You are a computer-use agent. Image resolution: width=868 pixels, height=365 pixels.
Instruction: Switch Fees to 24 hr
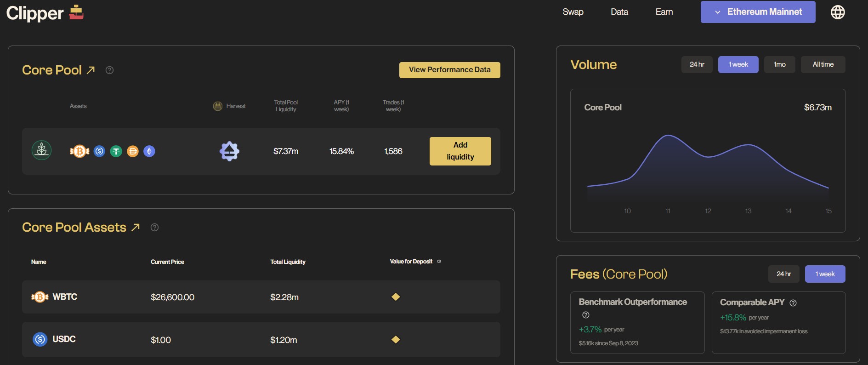783,274
